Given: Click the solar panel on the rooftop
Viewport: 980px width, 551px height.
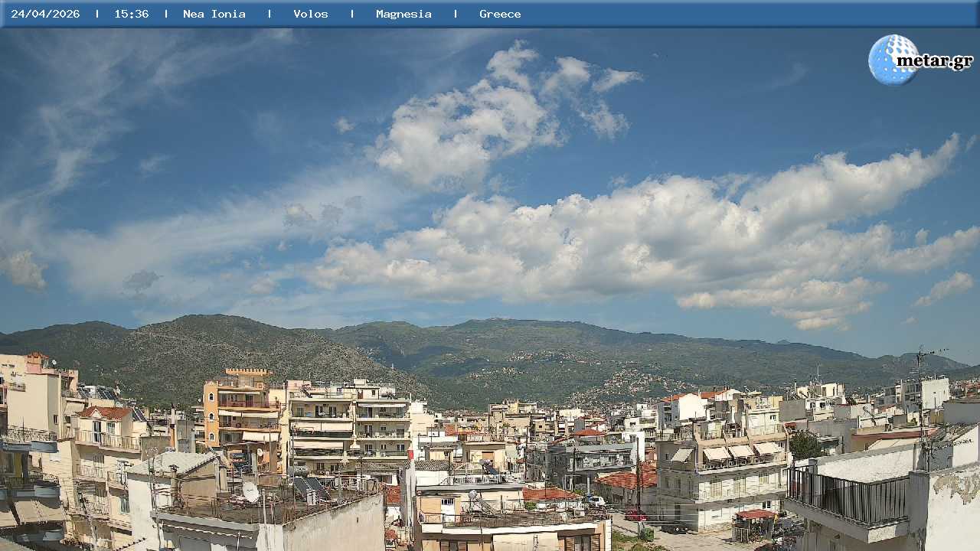Looking at the screenshot, I should [x=309, y=487].
